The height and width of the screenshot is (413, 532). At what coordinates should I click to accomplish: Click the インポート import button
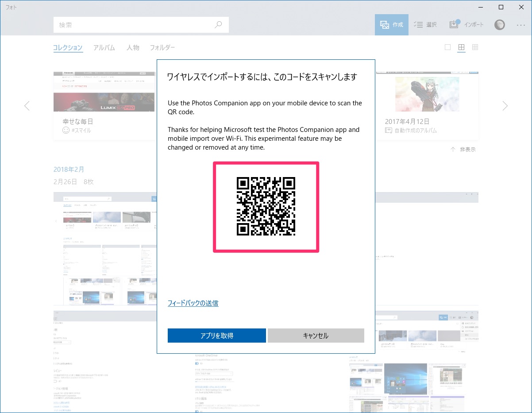[x=466, y=25]
